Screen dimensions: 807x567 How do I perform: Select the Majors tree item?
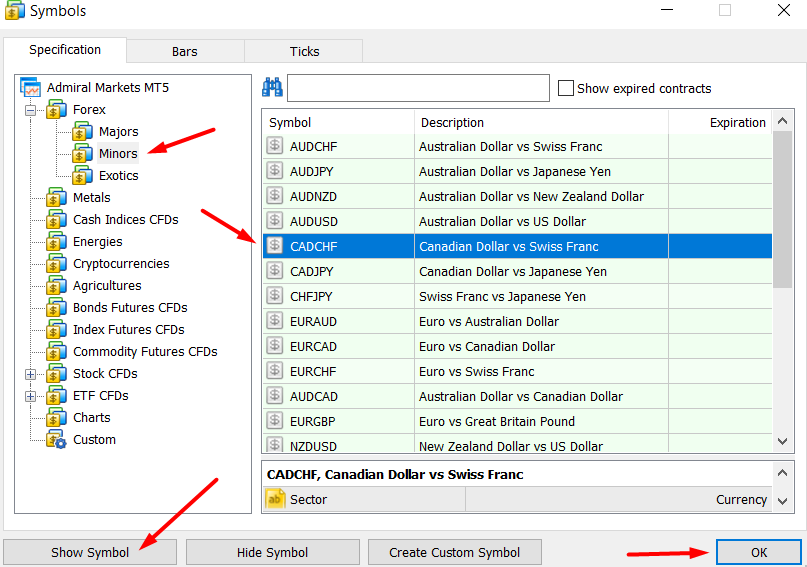[118, 132]
